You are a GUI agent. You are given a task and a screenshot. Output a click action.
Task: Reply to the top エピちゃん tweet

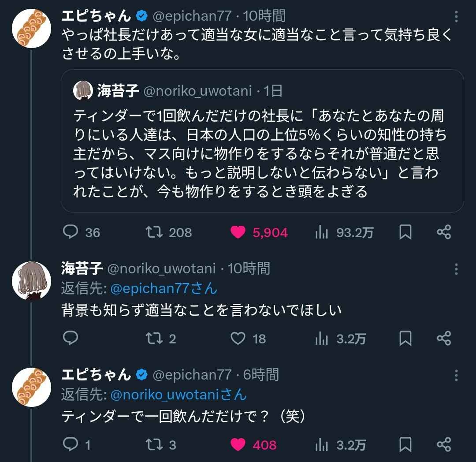pos(71,232)
